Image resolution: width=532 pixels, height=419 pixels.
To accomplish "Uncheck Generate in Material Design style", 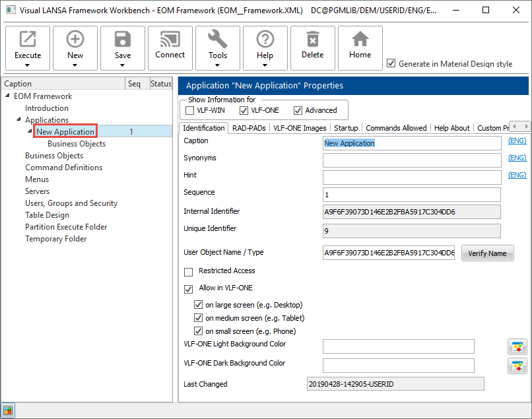I will pos(391,64).
